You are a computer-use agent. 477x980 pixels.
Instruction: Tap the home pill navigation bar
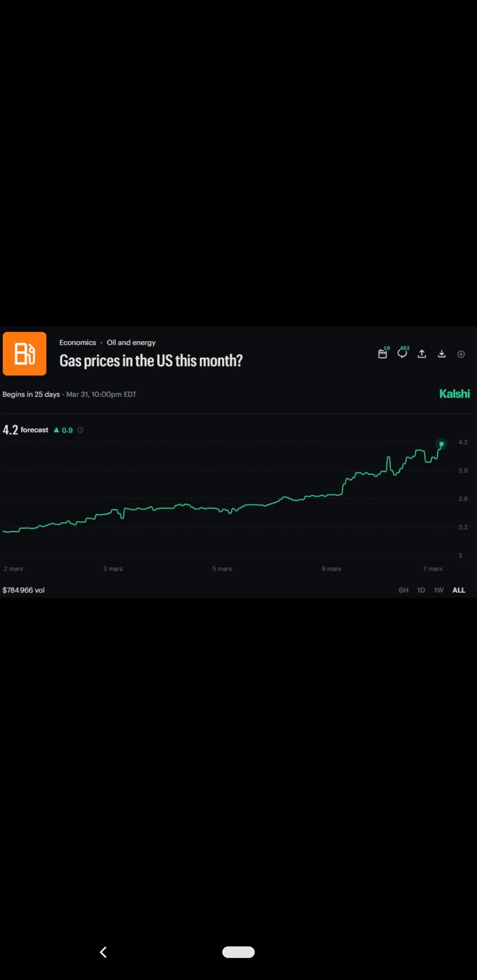point(238,952)
